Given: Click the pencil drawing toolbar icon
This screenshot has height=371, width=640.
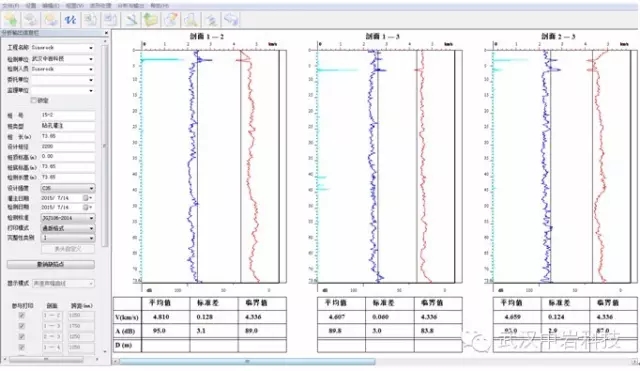Looking at the screenshot, I should pos(131,20).
